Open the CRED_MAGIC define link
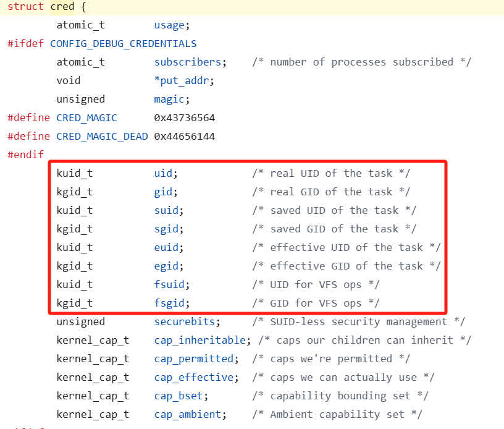Viewport: 504px width, 429px height. pos(86,117)
